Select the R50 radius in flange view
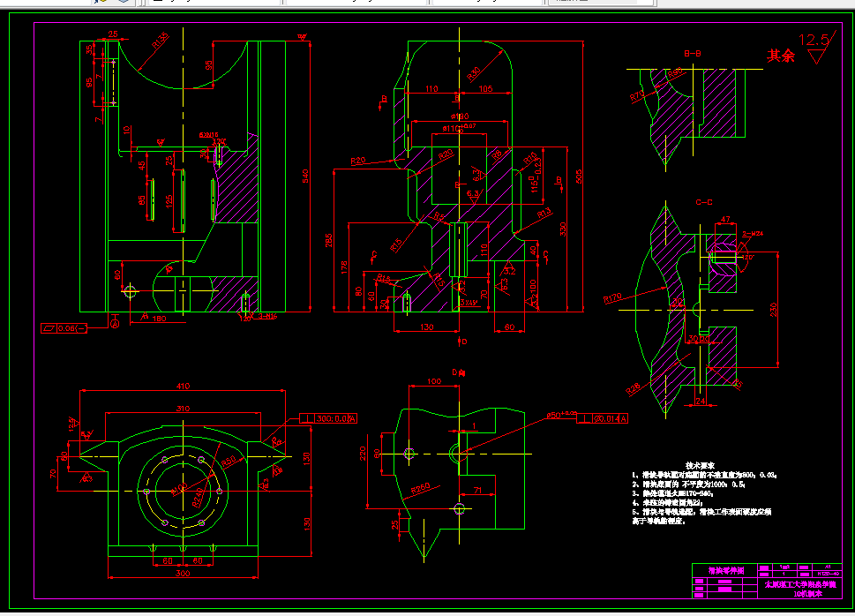The height and width of the screenshot is (616, 855). (x=229, y=461)
